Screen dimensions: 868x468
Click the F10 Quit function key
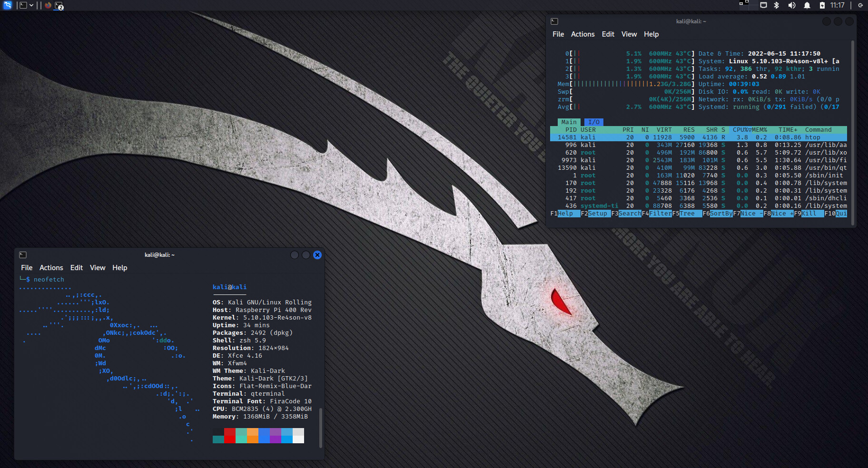pyautogui.click(x=836, y=214)
